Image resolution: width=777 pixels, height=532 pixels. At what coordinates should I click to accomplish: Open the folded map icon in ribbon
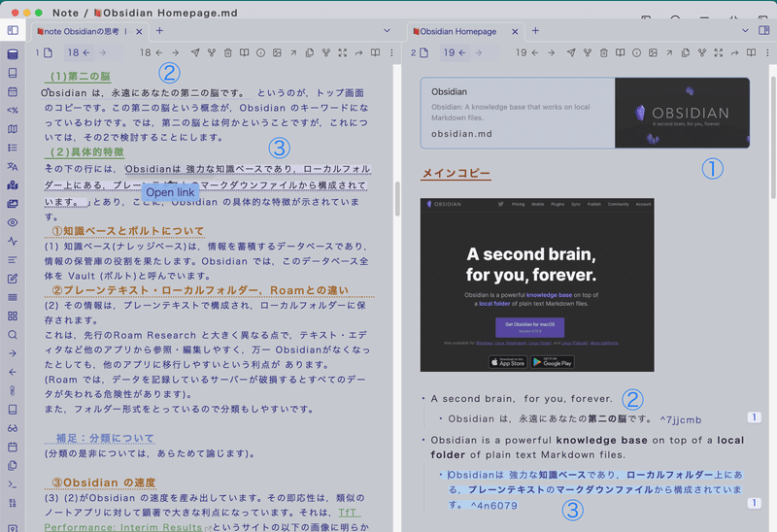(13, 129)
